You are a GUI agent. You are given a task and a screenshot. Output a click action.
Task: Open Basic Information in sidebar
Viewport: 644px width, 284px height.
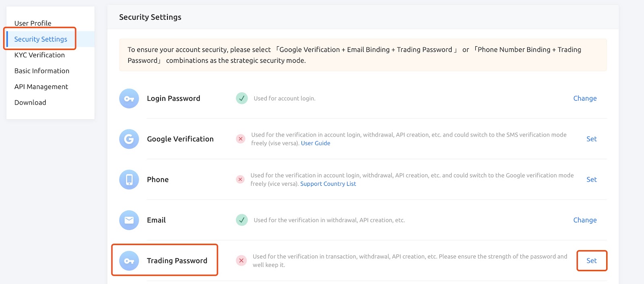point(42,71)
